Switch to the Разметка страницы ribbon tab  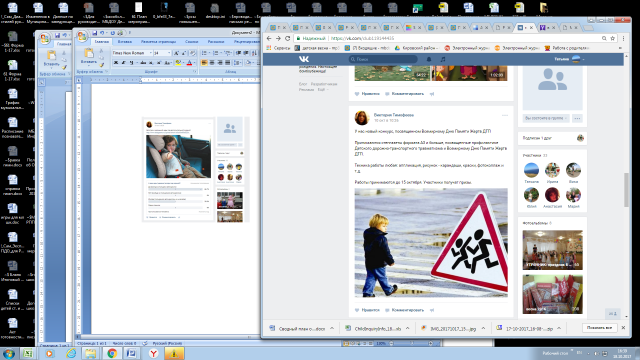158,42
